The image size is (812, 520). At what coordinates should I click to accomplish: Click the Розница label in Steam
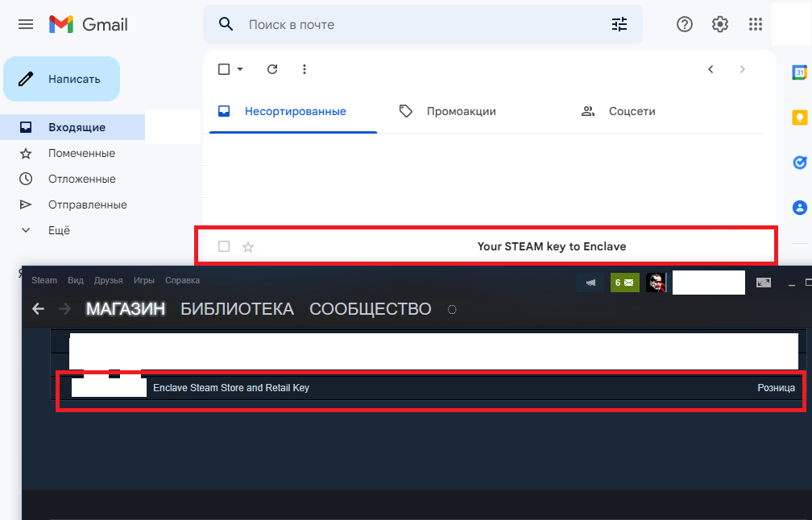[776, 388]
